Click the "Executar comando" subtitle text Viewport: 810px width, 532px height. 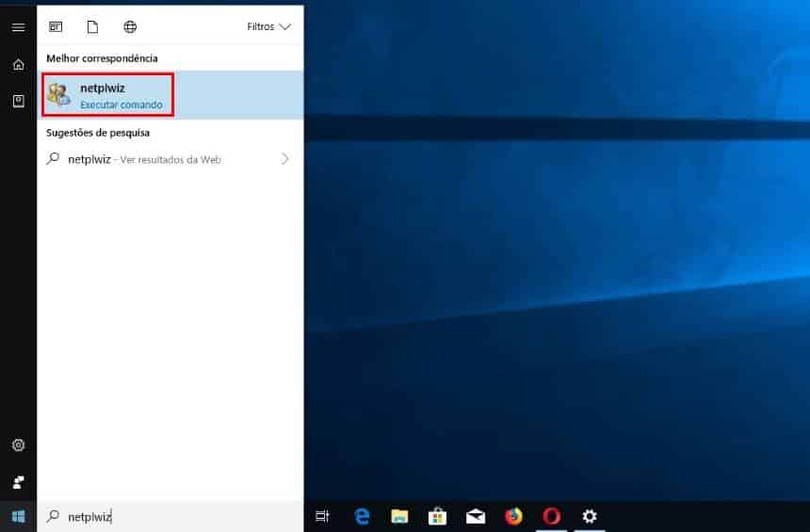[121, 105]
